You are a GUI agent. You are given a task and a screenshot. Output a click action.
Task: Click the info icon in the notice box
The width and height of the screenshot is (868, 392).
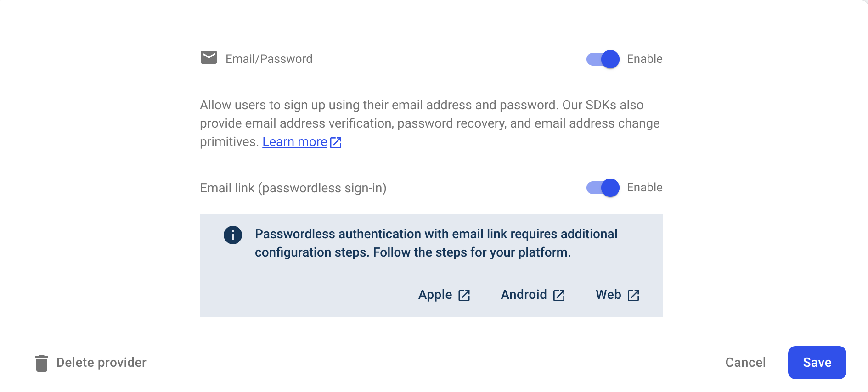232,235
